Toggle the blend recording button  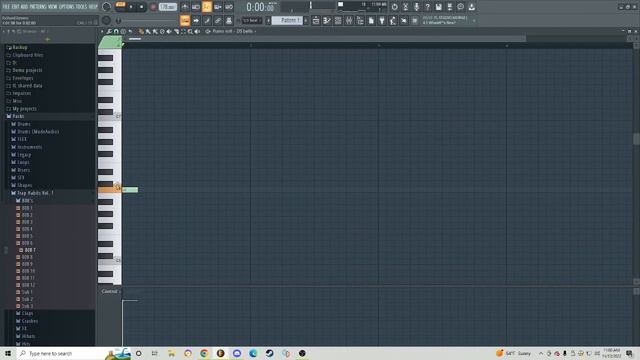(x=229, y=7)
